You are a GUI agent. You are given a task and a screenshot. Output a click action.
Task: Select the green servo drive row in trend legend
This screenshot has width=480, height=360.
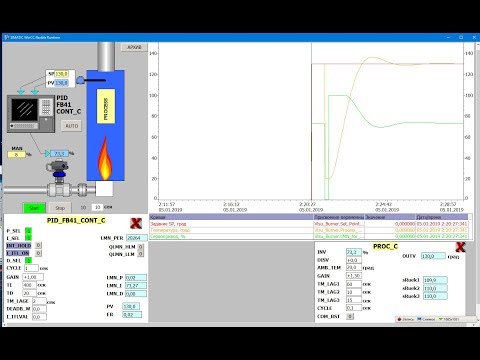(x=309, y=236)
